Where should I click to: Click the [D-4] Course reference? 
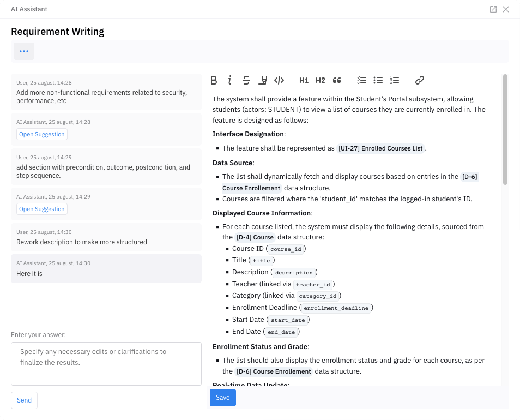[255, 237]
